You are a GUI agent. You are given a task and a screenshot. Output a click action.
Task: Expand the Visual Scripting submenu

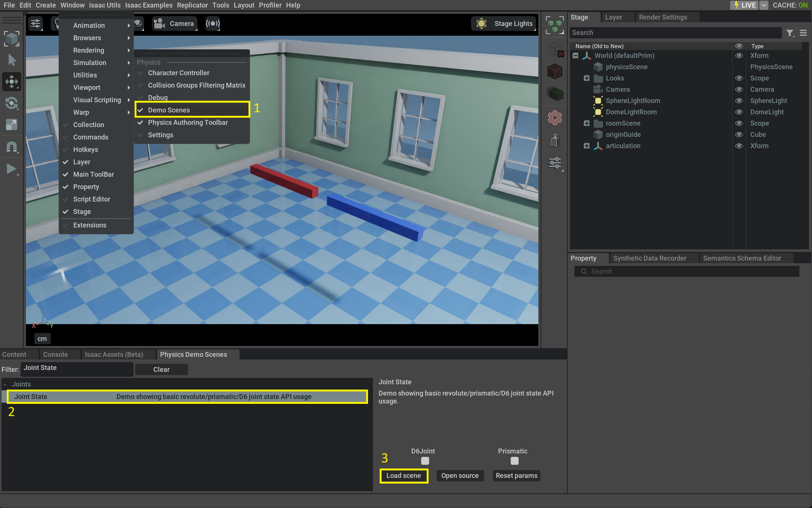96,100
